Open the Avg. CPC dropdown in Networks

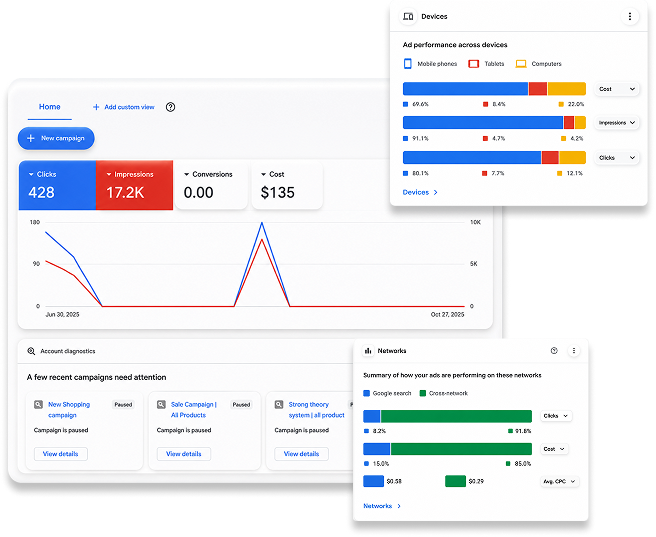(559, 482)
